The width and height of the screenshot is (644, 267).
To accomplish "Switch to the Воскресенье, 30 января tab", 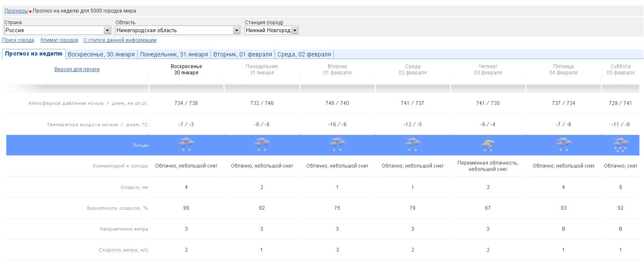I will (101, 54).
